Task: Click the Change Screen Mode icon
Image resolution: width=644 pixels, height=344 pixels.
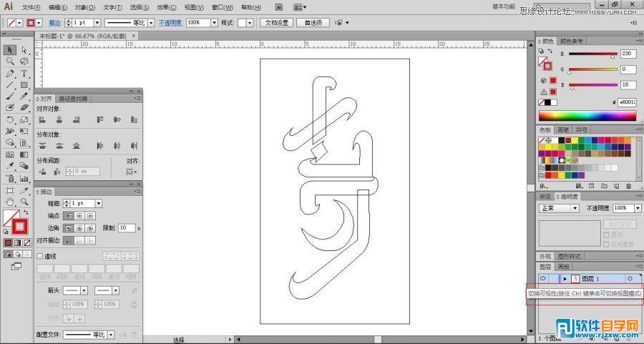Action: coord(16,267)
